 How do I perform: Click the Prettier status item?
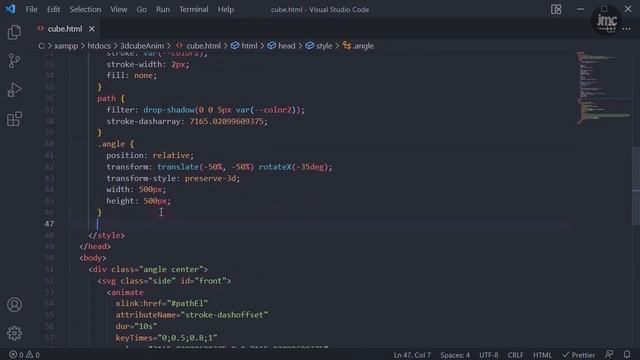tap(578, 355)
